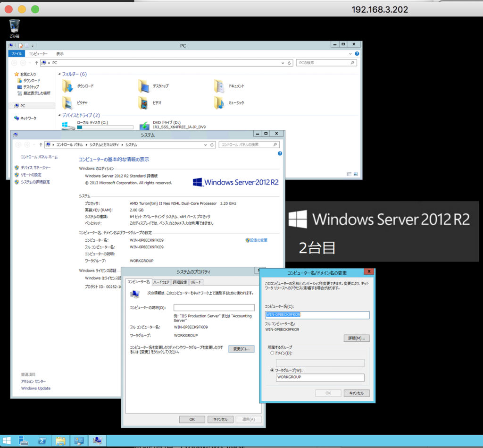Expand the ribbon chevron in PC window

[x=350, y=54]
